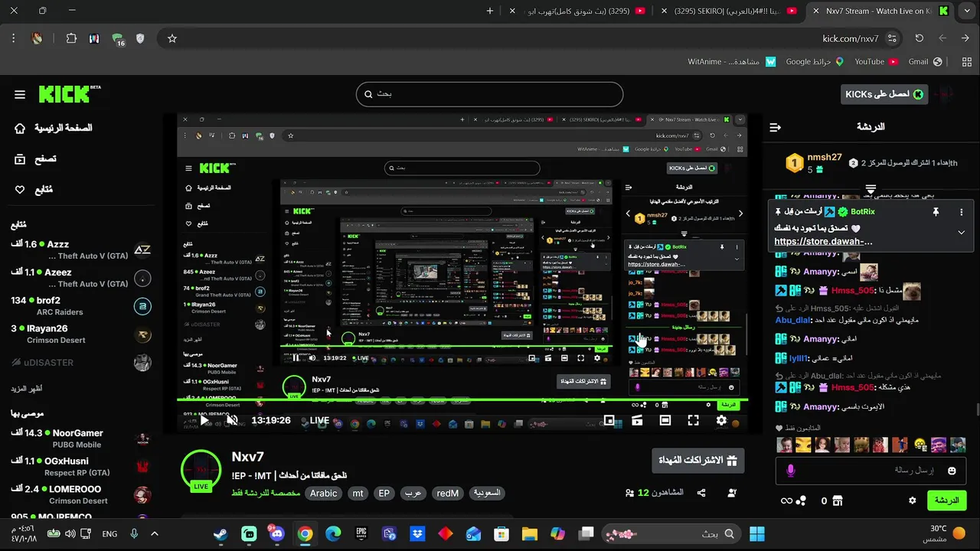Click the clip icon in the player

click(637, 420)
